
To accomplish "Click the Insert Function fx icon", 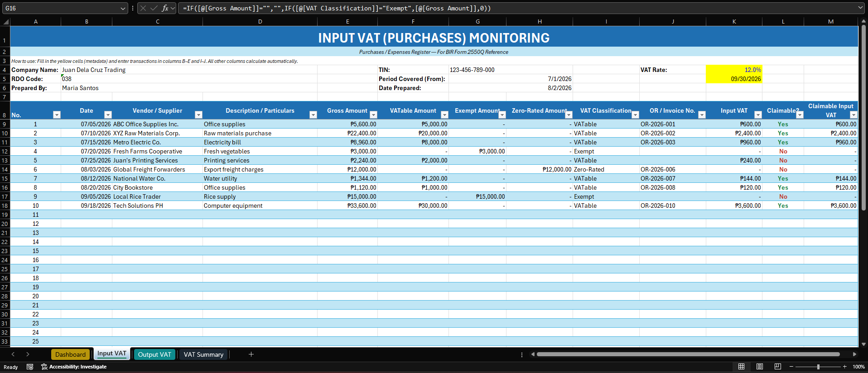I will coord(165,8).
